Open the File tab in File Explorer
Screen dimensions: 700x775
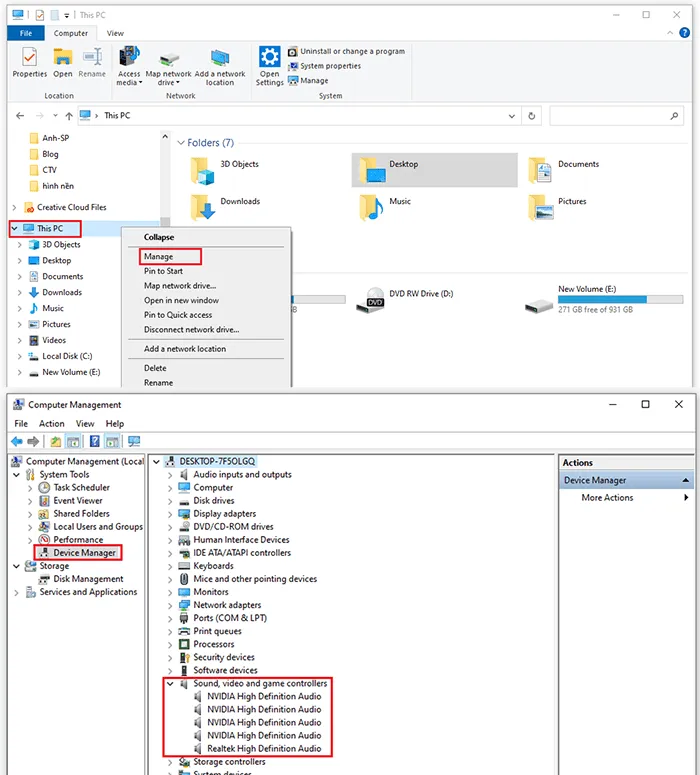point(26,33)
